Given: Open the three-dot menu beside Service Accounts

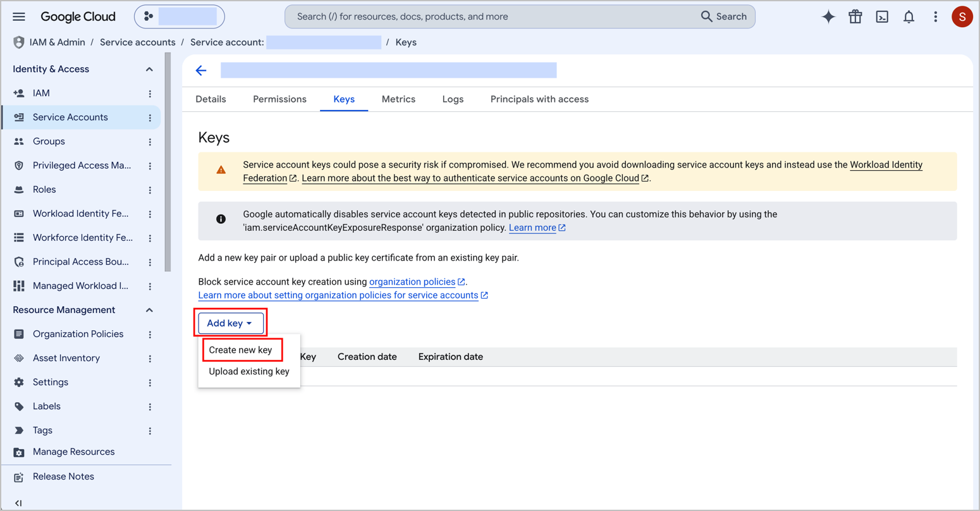Looking at the screenshot, I should pos(150,118).
